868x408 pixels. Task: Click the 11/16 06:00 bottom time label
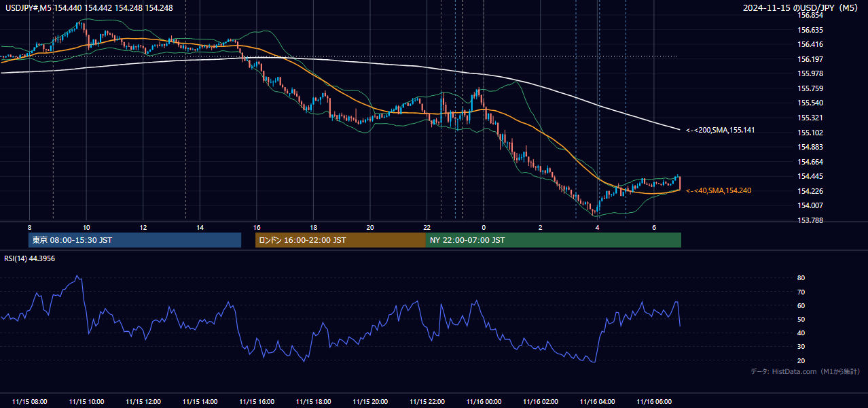point(654,402)
